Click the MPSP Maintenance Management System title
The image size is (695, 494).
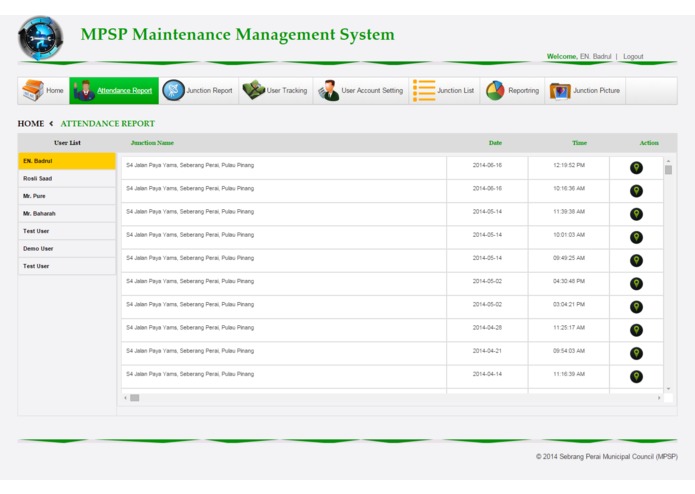(x=238, y=35)
